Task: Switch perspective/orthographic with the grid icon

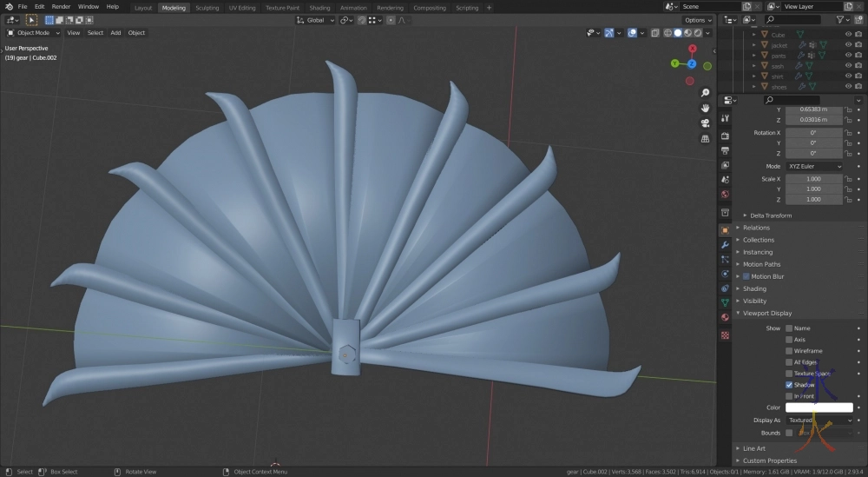Action: (706, 137)
